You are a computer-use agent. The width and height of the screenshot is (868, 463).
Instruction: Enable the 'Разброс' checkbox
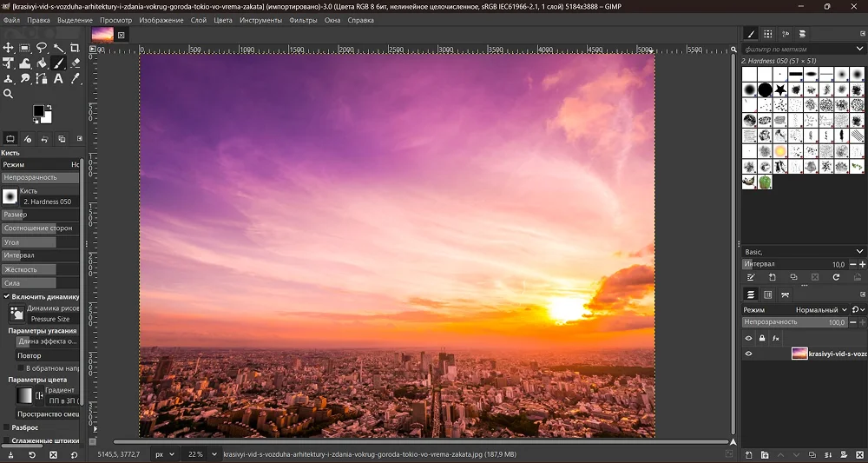7,427
